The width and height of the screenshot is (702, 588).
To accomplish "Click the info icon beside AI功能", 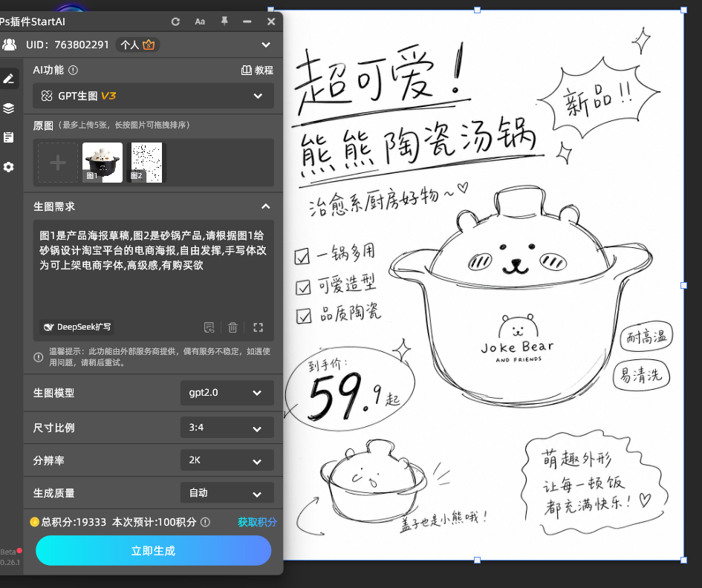I will pyautogui.click(x=73, y=71).
